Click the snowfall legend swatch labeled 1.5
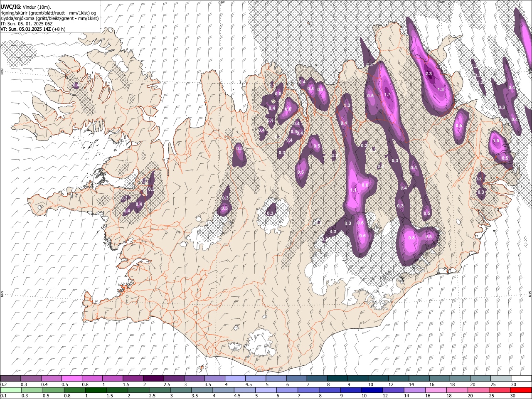 (133, 379)
